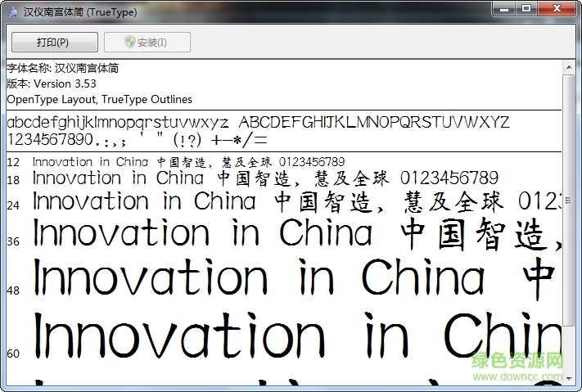This screenshot has height=392, width=582.
Task: Click the vertical scrollbar thumb
Action: pyautogui.click(x=569, y=201)
